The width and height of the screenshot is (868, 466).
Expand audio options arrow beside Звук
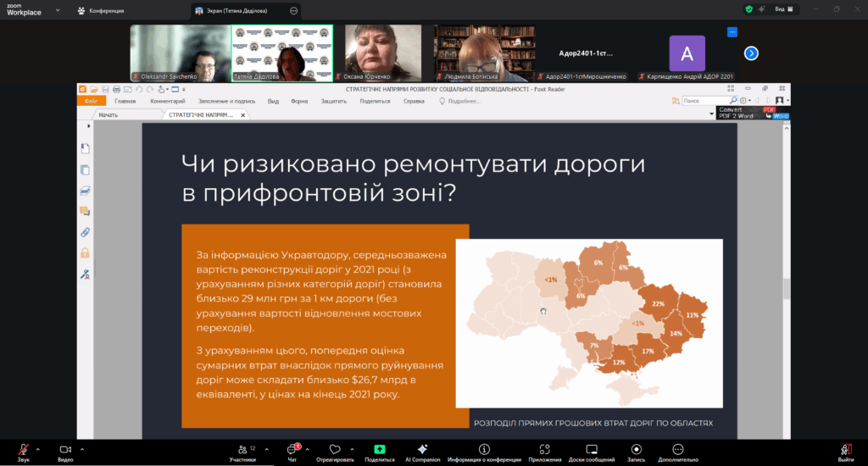pos(38,449)
